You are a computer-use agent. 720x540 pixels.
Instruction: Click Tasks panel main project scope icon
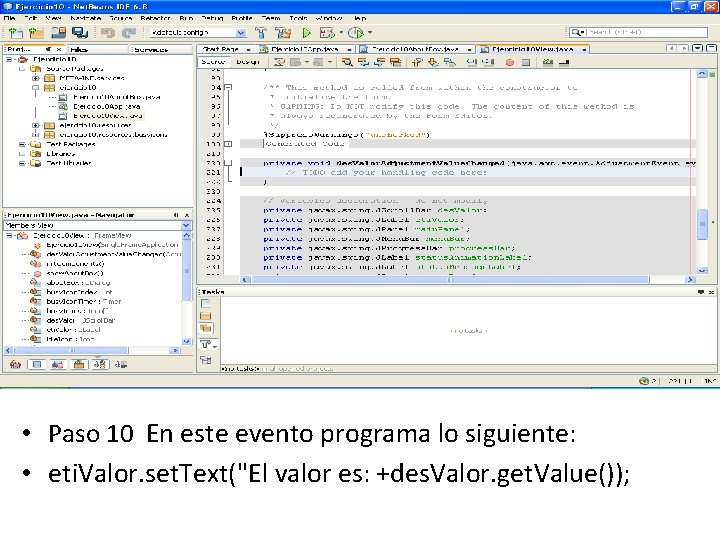205,316
